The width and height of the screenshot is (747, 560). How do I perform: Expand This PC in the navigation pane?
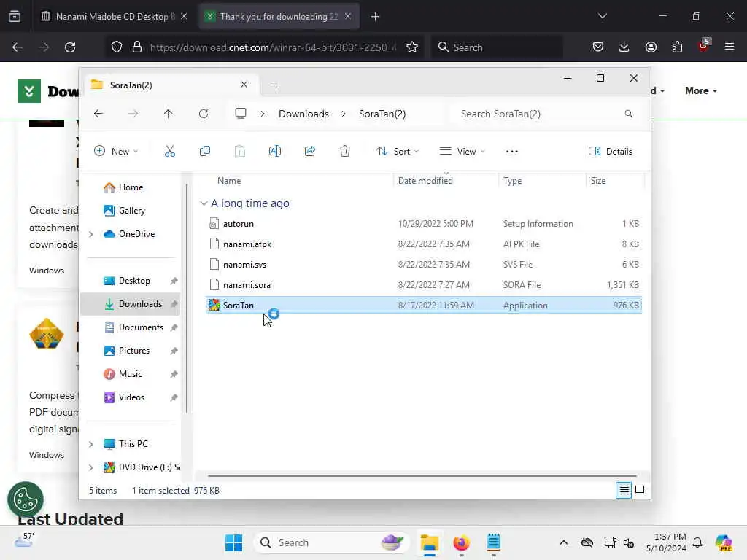pos(91,444)
